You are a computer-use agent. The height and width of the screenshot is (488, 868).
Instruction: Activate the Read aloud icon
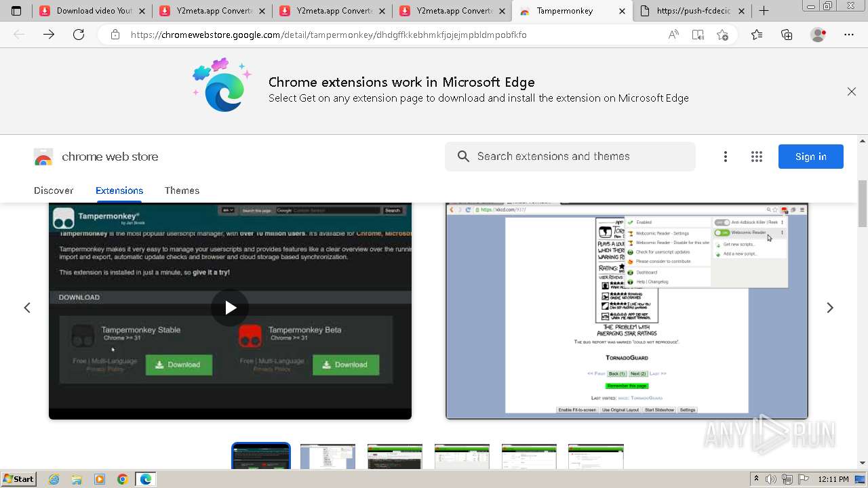tap(673, 35)
